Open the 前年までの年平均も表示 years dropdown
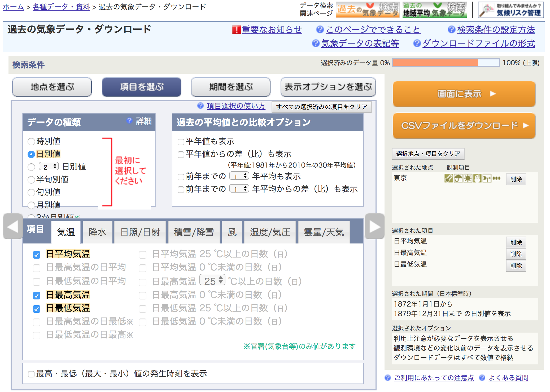Viewport: 550px width, 392px height. point(239,176)
